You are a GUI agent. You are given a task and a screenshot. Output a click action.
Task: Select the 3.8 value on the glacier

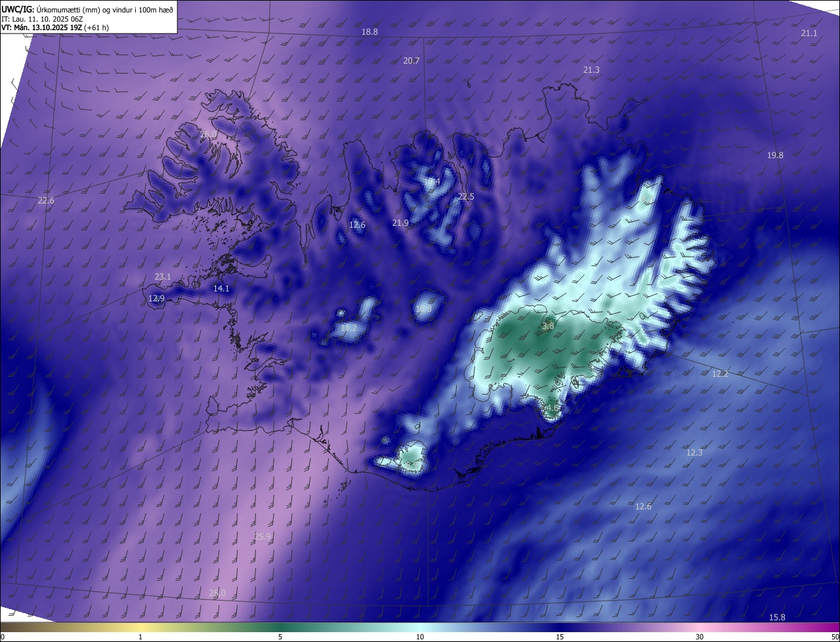click(x=548, y=326)
